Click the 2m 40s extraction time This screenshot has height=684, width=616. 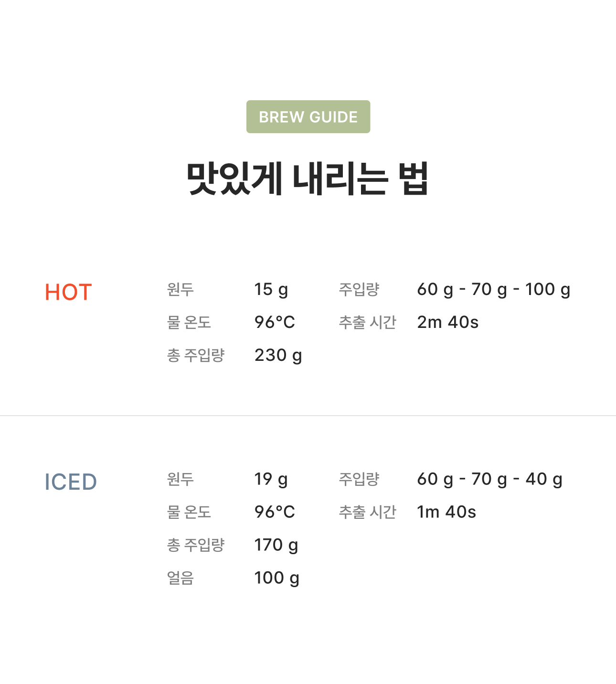(447, 322)
